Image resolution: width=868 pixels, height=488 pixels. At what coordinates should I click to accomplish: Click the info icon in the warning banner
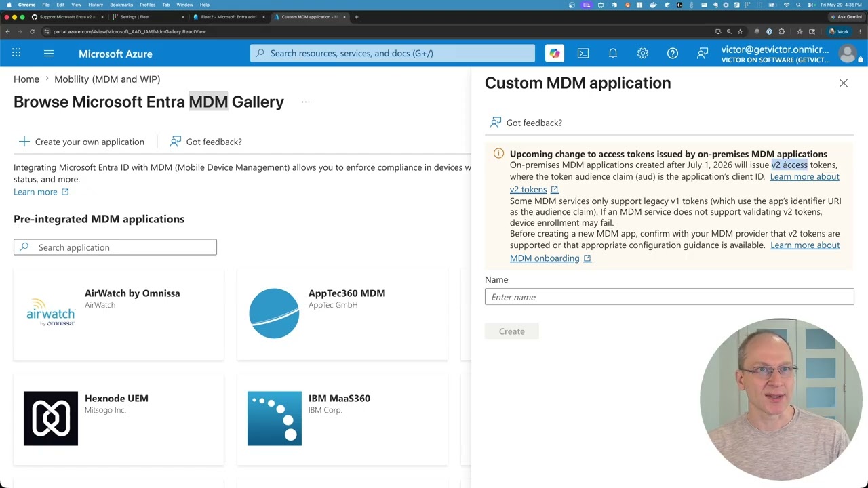tap(498, 153)
